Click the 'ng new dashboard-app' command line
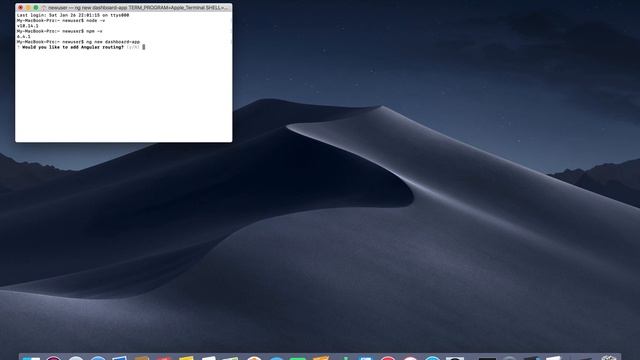Image resolution: width=640 pixels, height=360 pixels. click(78, 42)
